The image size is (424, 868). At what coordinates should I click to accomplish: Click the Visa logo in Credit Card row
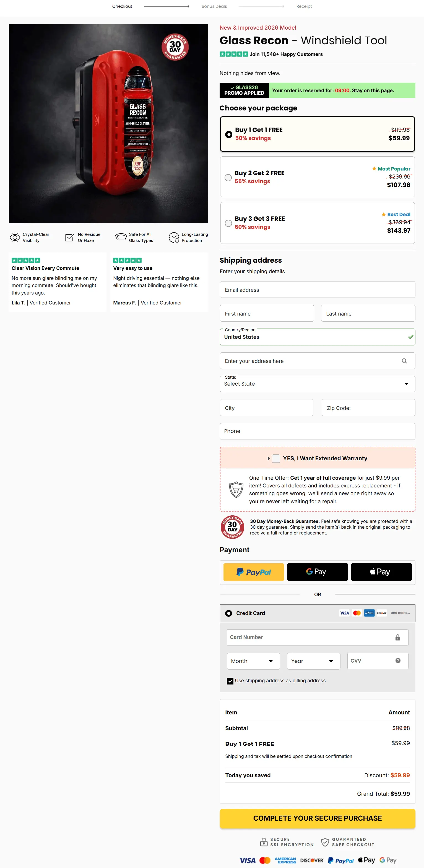(344, 613)
